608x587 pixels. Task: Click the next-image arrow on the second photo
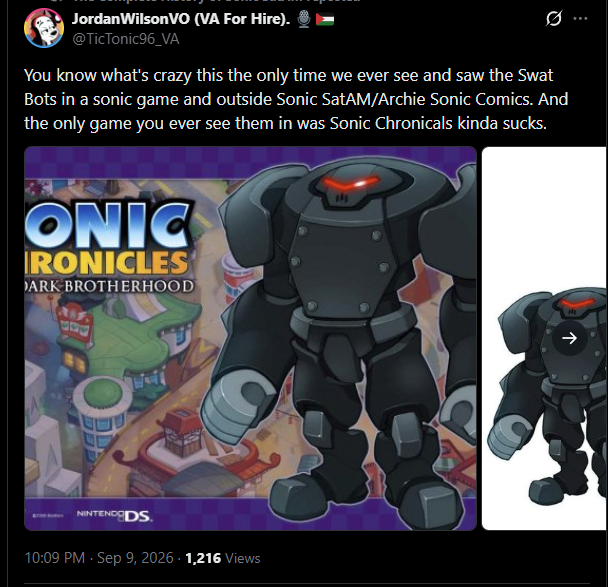point(569,338)
